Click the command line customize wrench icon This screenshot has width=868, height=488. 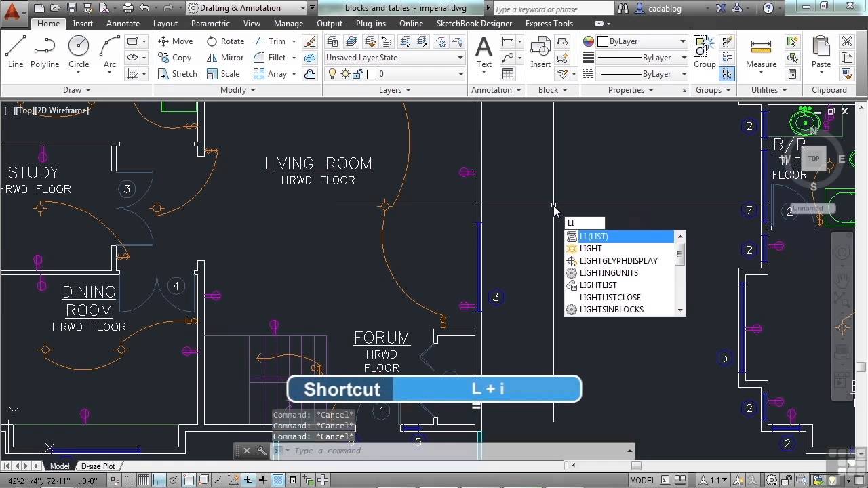coord(262,451)
